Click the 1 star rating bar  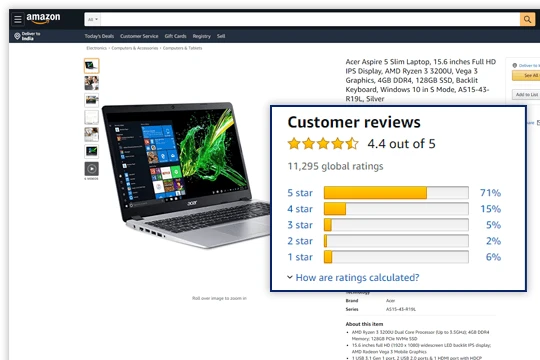(396, 257)
